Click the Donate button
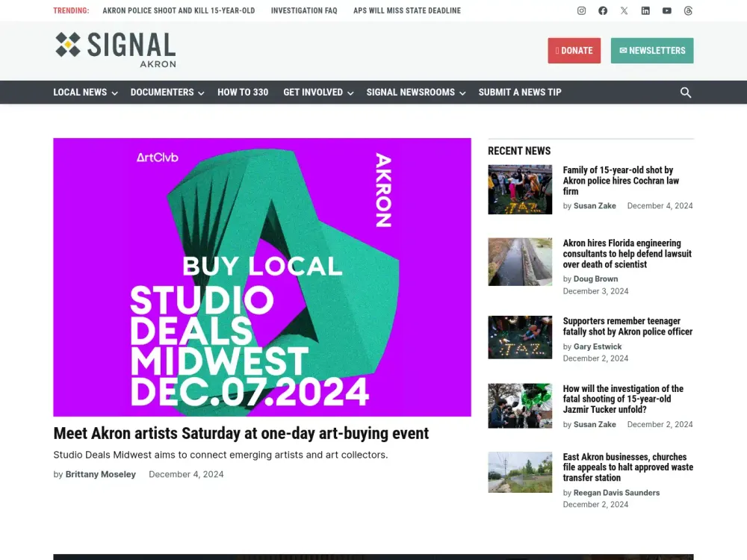Viewport: 747px width, 560px height. pyautogui.click(x=574, y=50)
